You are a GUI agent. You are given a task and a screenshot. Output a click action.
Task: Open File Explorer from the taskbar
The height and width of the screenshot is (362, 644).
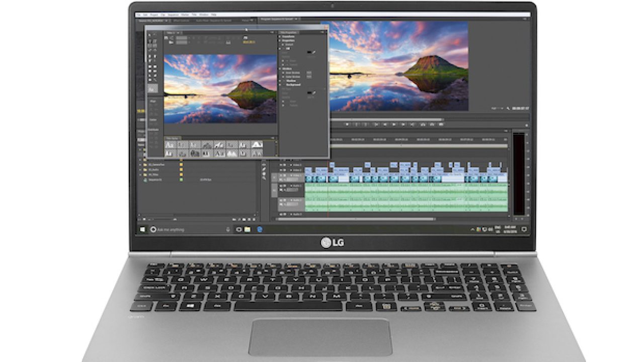[247, 230]
